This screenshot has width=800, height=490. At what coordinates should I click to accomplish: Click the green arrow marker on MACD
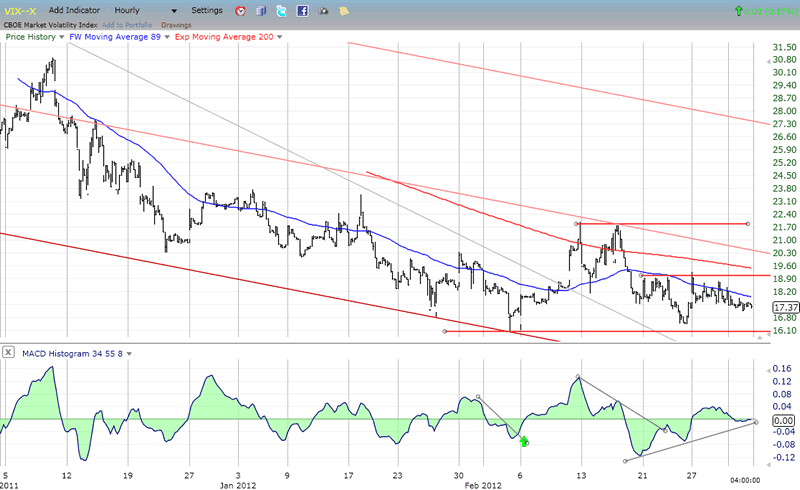pyautogui.click(x=523, y=440)
